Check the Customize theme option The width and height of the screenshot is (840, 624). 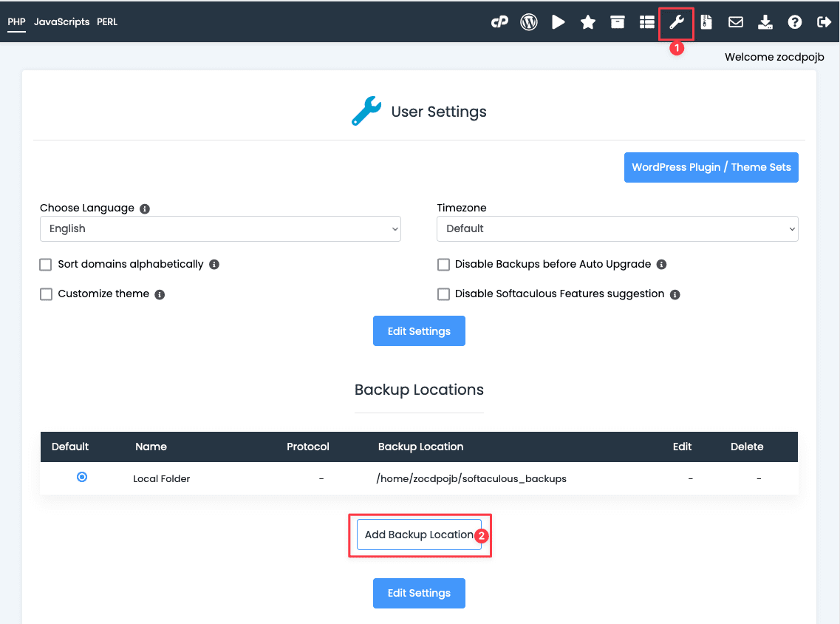pos(46,294)
